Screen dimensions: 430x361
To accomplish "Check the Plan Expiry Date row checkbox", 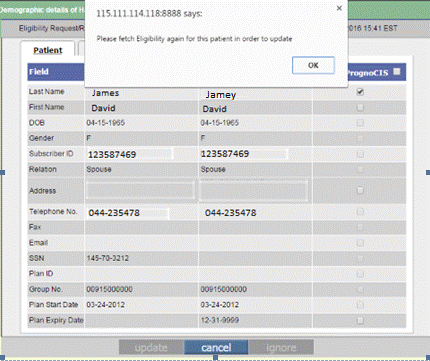I will click(360, 320).
